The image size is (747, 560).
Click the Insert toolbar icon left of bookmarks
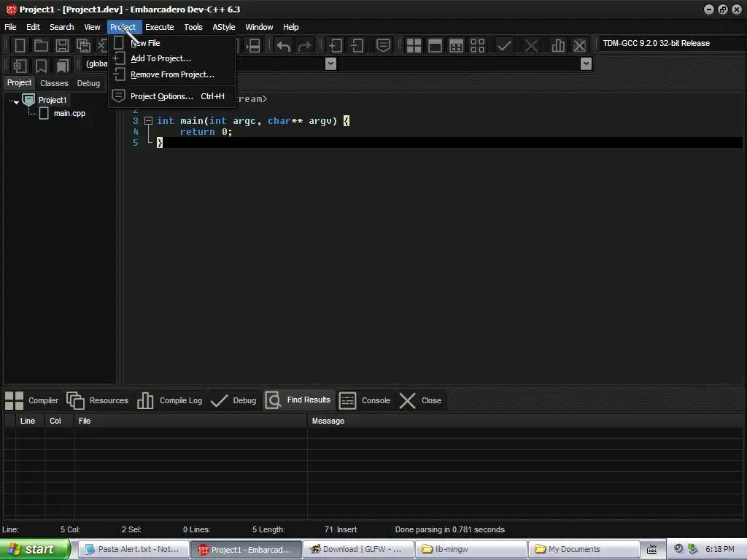click(x=20, y=65)
